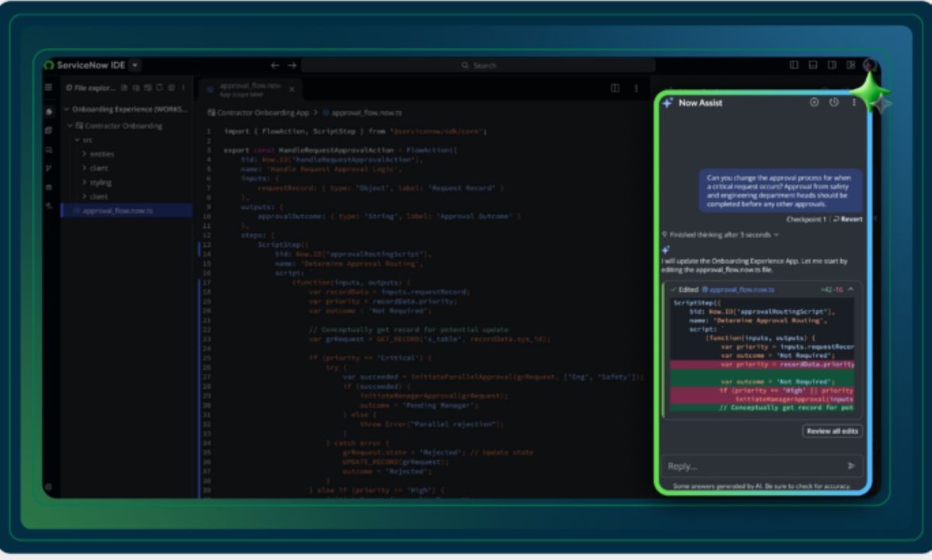Open the ServiceNow IDE dropdown arrow

(136, 66)
